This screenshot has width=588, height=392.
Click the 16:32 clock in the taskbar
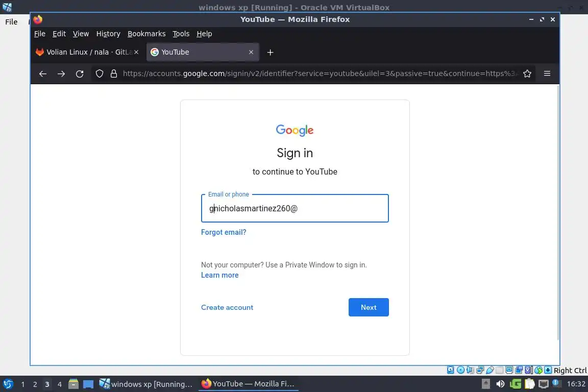tap(576, 384)
